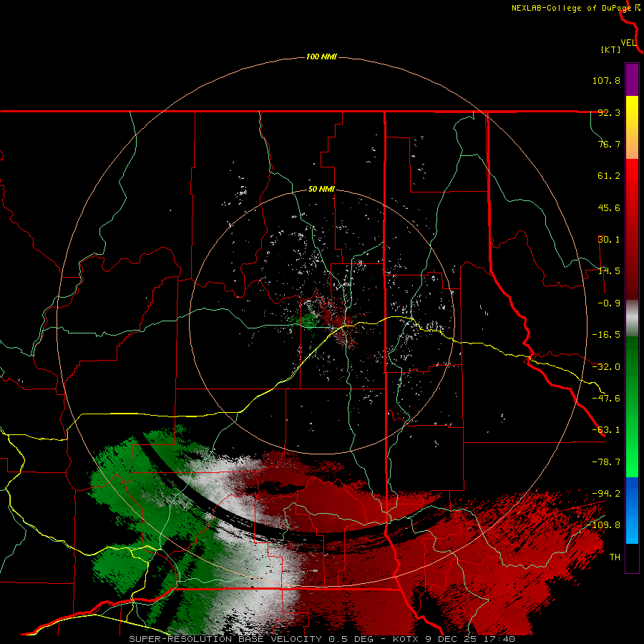The width and height of the screenshot is (644, 644).
Task: Click the "NEXLAB-College of DuPage" credit text
Action: (x=571, y=8)
